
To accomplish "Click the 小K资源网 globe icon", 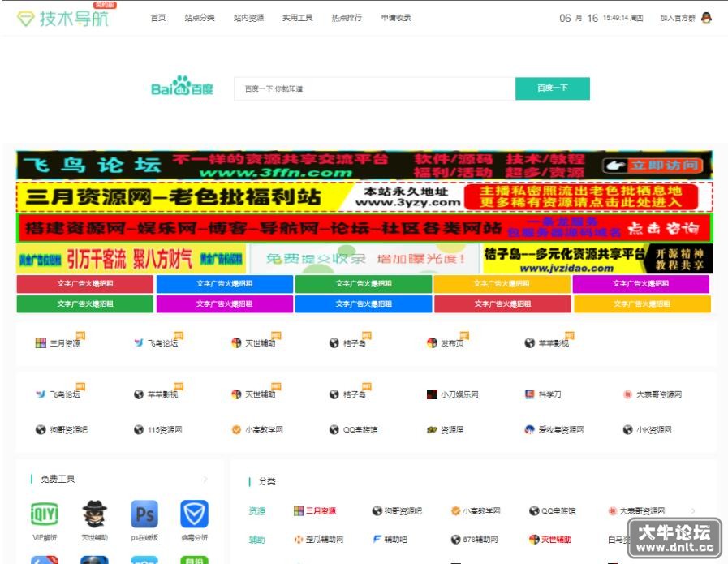I will tap(627, 430).
